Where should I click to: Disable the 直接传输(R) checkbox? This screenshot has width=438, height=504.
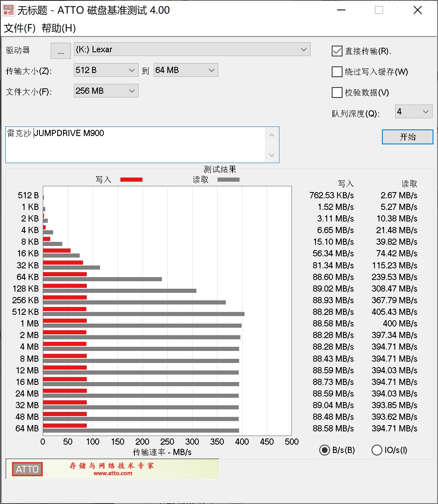(x=337, y=51)
